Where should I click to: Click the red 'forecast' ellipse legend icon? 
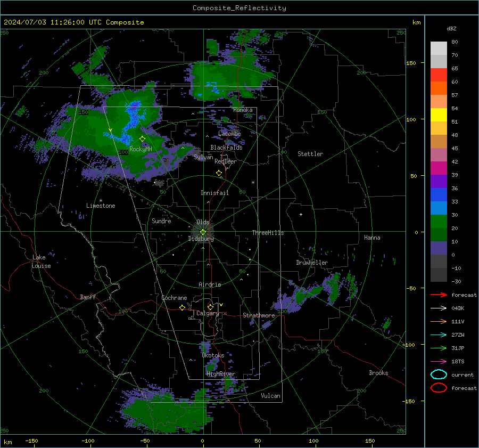pyautogui.click(x=439, y=388)
